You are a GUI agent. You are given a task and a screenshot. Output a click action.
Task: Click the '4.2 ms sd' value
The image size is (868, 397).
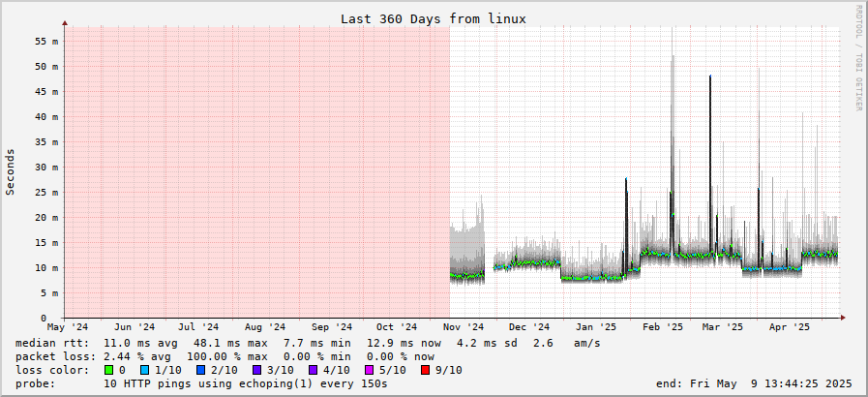coord(487,344)
